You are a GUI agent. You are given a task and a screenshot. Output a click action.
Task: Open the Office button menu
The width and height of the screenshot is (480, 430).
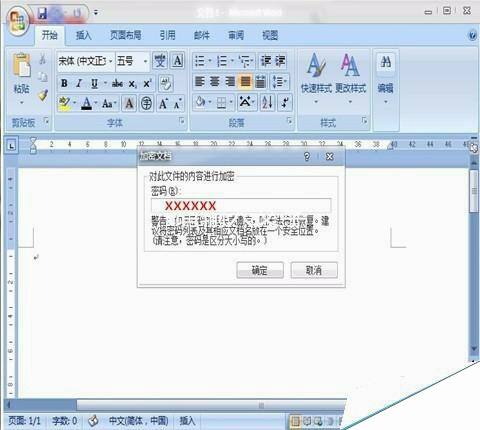18,21
